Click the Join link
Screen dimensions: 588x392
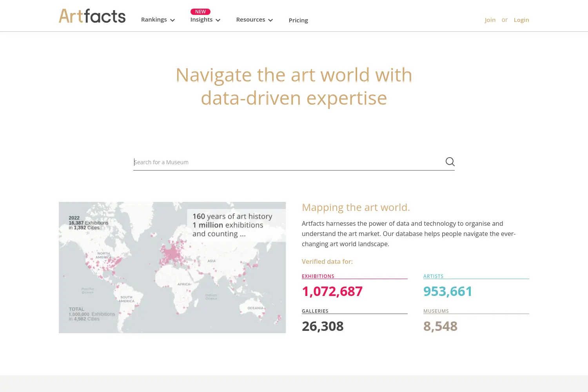[x=490, y=20]
